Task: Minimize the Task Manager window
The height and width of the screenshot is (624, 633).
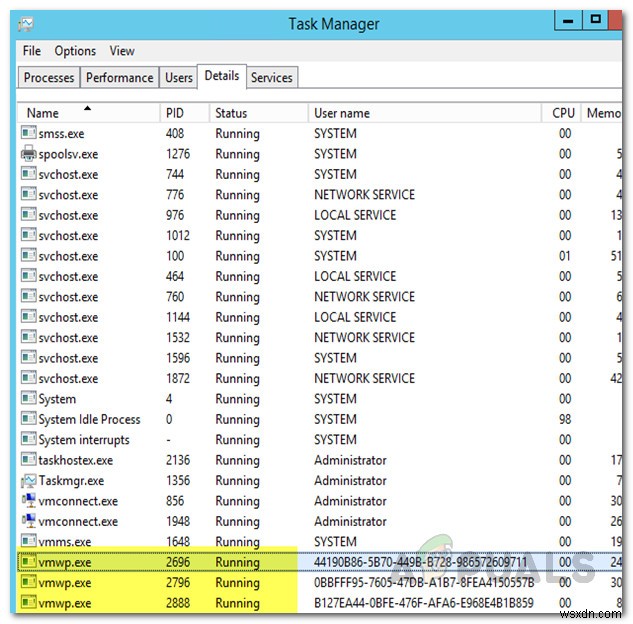Action: click(568, 20)
